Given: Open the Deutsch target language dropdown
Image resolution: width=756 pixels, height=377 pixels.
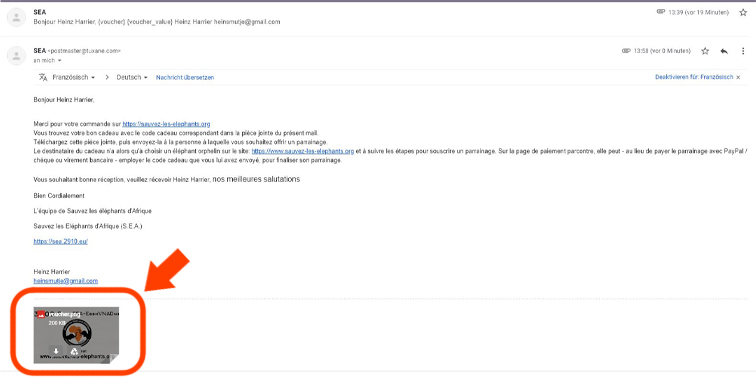Looking at the screenshot, I should coord(132,77).
